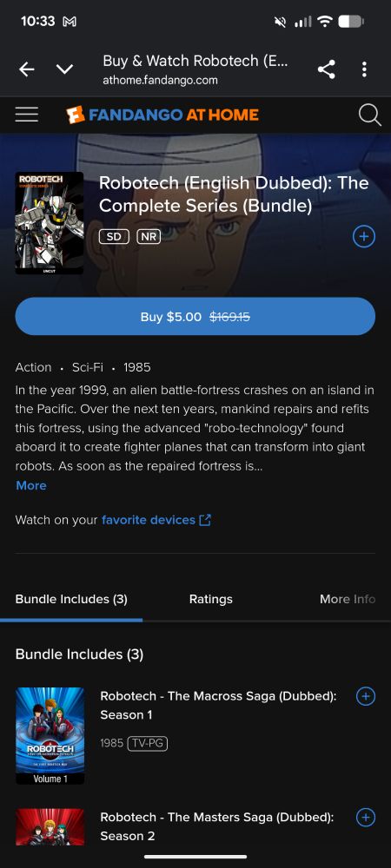The width and height of the screenshot is (391, 868).
Task: Open the three-dot browser options menu
Action: point(364,69)
